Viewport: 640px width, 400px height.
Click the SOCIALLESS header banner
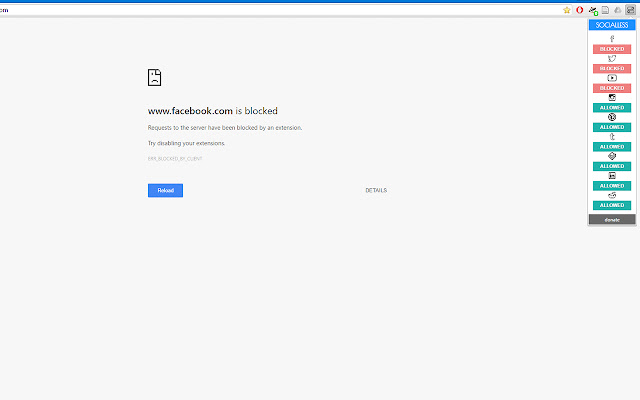click(612, 25)
